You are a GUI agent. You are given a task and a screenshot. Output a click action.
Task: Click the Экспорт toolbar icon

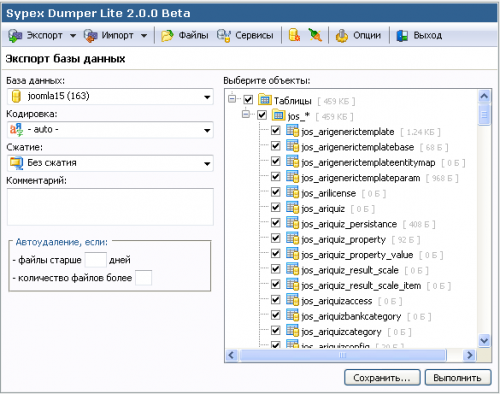[x=15, y=35]
